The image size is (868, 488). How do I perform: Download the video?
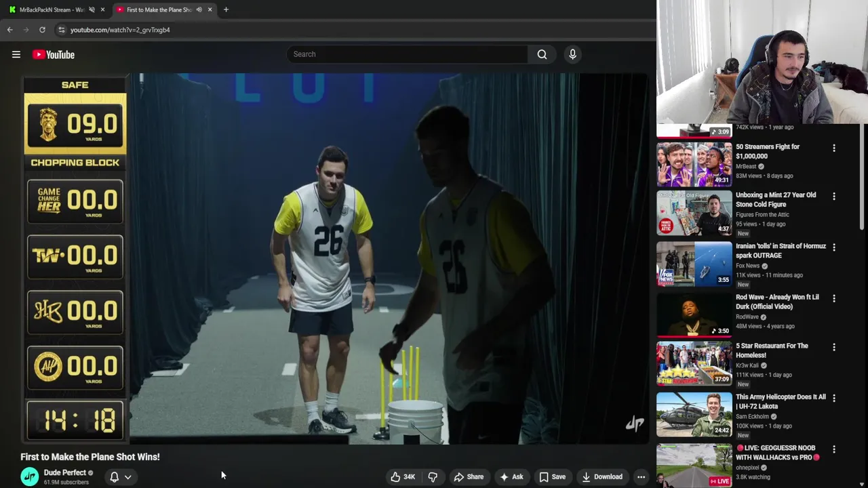(x=602, y=476)
